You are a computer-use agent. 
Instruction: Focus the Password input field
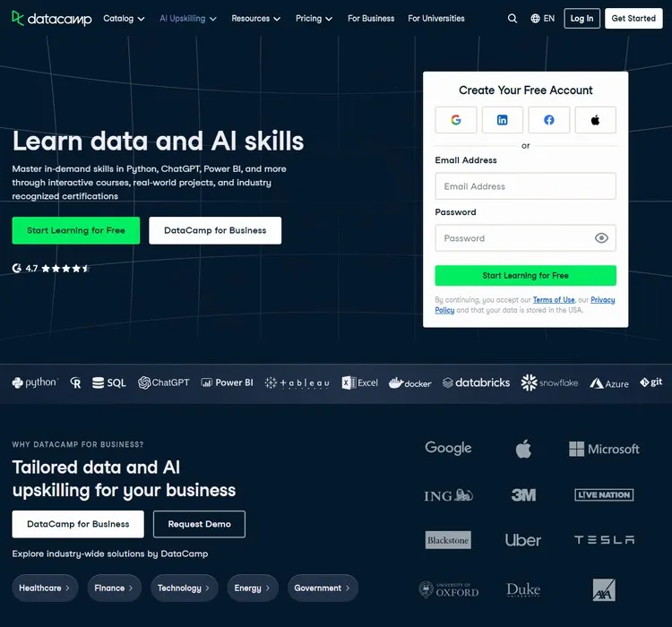[x=525, y=238]
